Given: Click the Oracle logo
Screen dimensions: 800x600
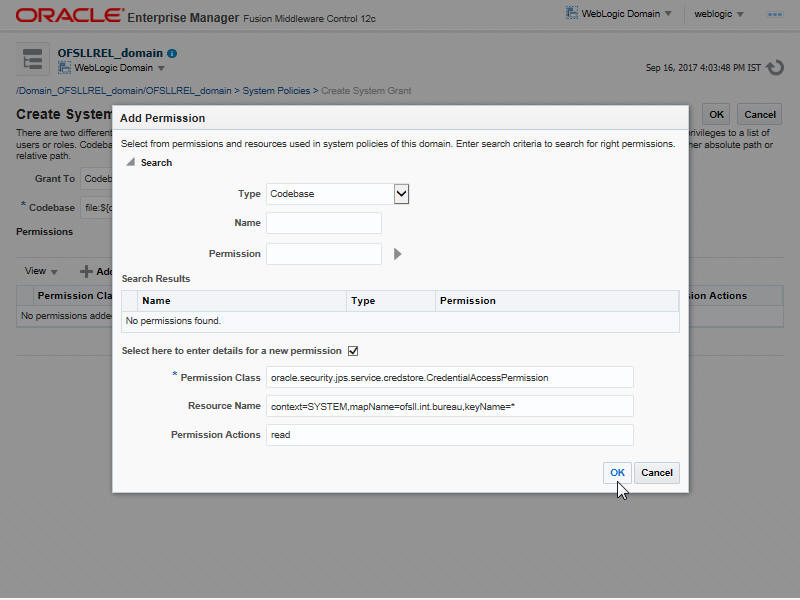Looking at the screenshot, I should click(x=70, y=15).
